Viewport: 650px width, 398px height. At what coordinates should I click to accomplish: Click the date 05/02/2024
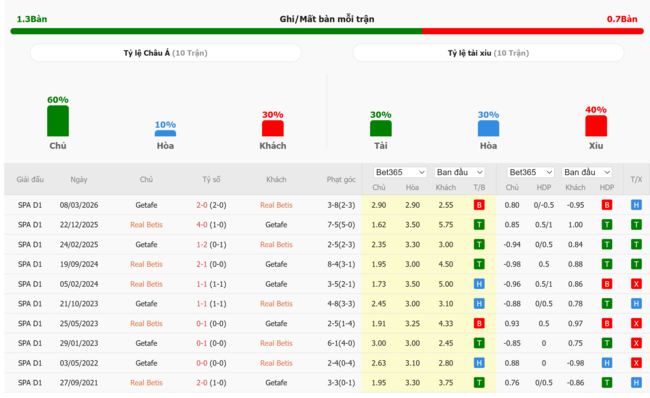coord(79,284)
